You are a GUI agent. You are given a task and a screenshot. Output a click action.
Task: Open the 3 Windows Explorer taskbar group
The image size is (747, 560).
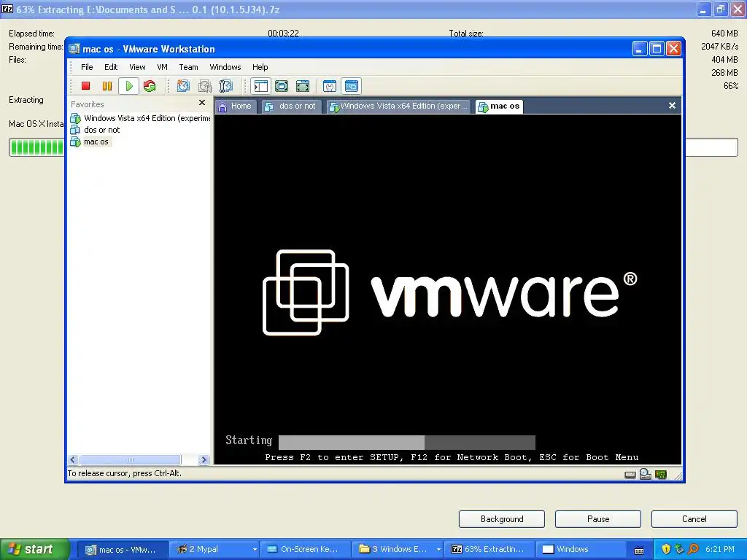tap(398, 550)
